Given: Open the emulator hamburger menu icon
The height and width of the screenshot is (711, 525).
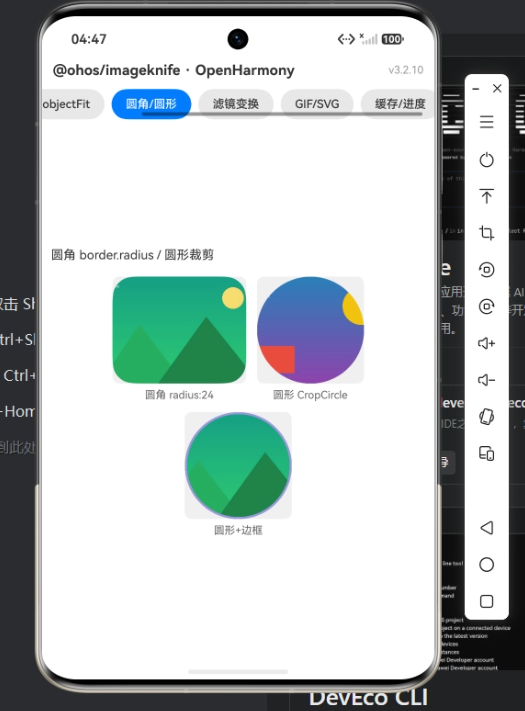Looking at the screenshot, I should coord(486,122).
